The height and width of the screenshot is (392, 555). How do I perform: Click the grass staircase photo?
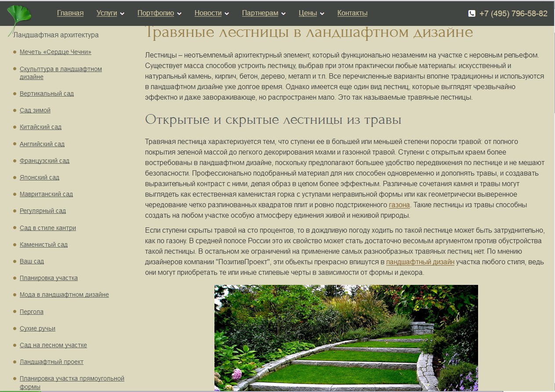(346, 338)
